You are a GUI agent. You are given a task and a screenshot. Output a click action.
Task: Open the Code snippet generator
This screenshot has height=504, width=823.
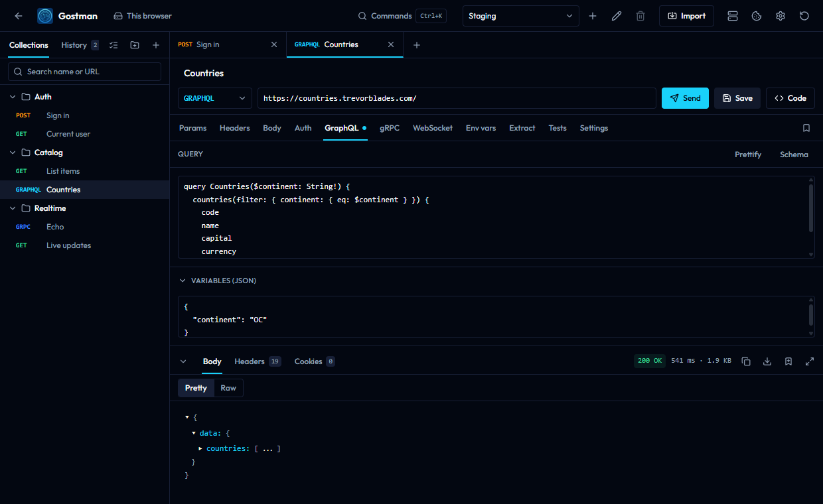coord(790,98)
